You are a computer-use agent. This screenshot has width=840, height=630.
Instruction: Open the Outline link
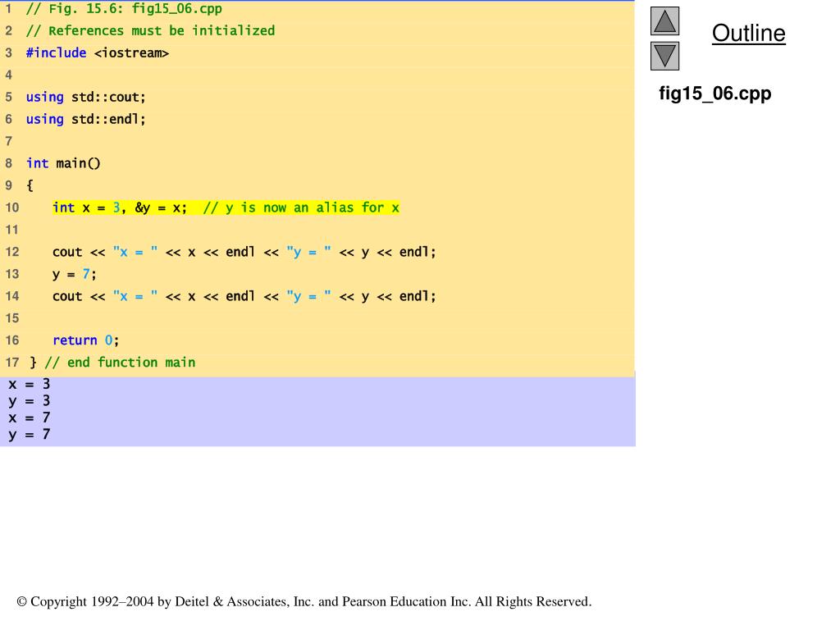pos(748,33)
